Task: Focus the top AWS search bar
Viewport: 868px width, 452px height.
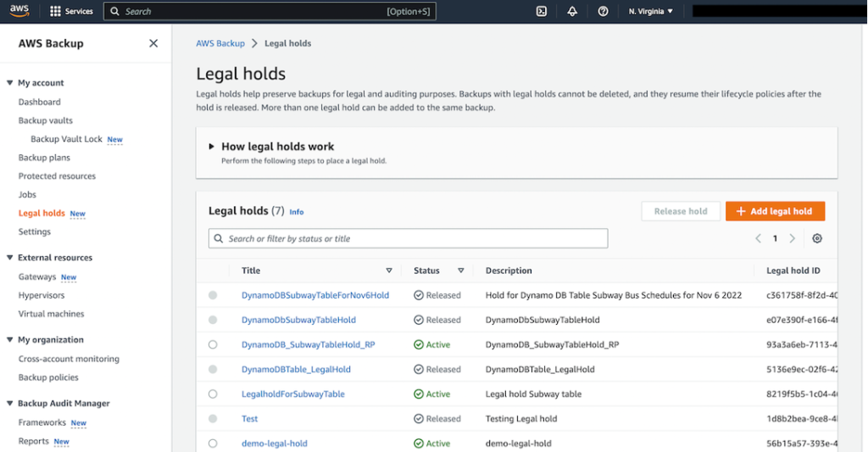Action: [270, 11]
